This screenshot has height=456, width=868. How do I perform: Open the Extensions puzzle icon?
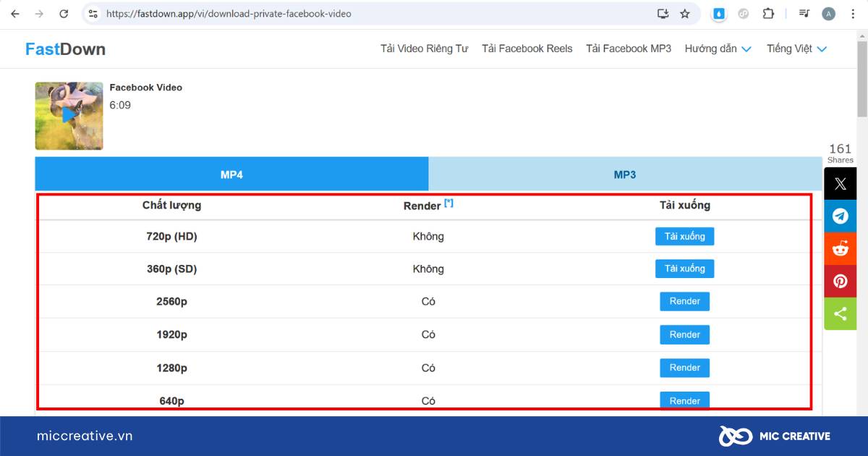tap(768, 14)
